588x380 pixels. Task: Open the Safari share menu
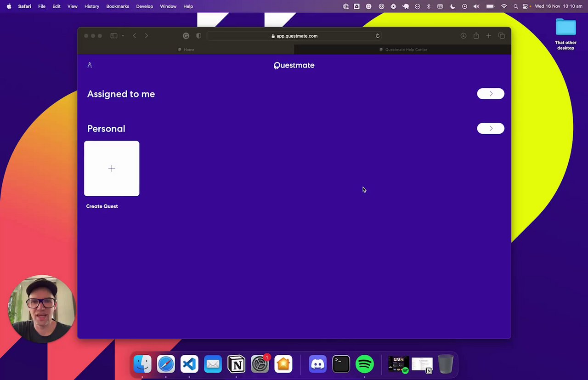pos(476,36)
